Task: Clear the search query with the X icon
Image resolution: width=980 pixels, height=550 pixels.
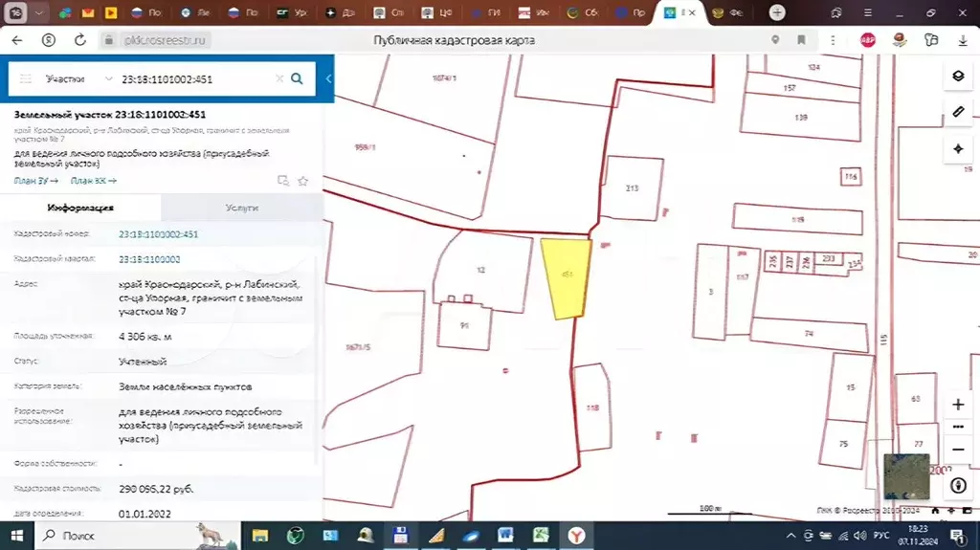Action: click(279, 78)
